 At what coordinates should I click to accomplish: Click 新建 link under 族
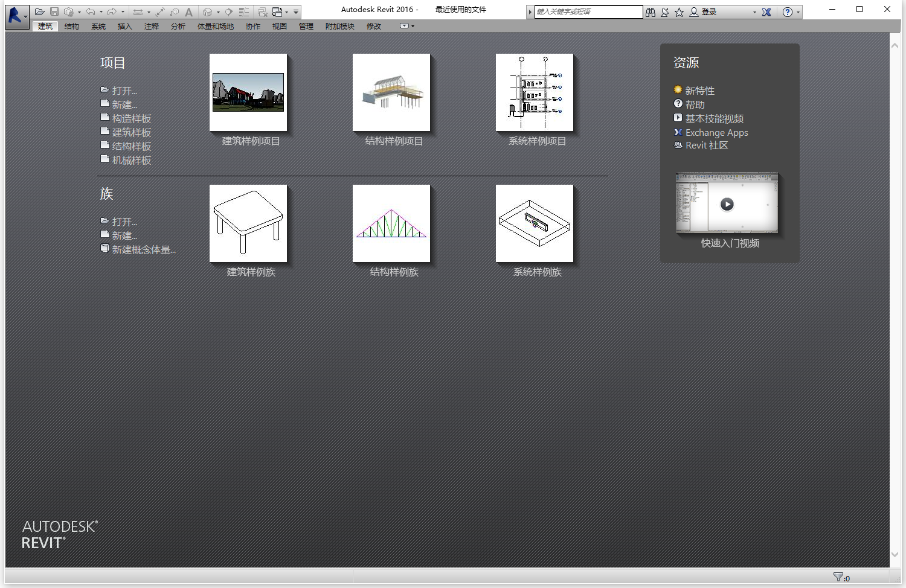coord(124,235)
